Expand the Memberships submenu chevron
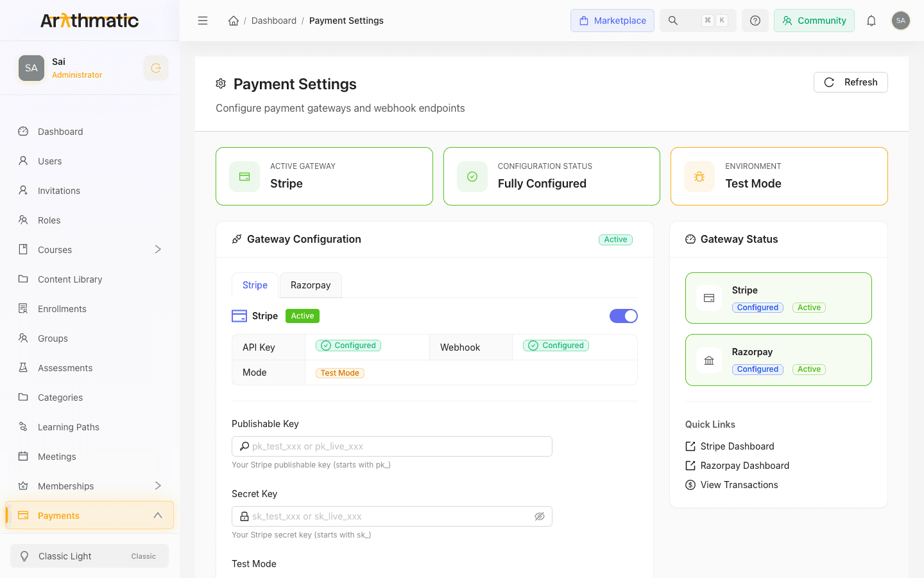This screenshot has height=578, width=924. coord(158,486)
